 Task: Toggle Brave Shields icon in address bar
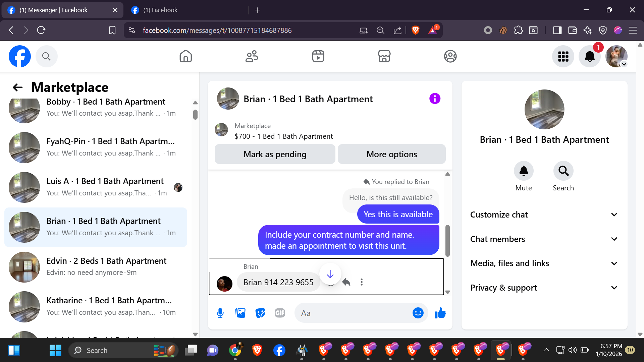point(415,30)
